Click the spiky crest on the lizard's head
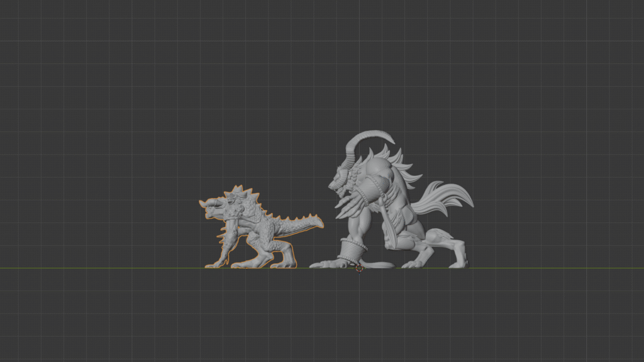 pyautogui.click(x=237, y=191)
